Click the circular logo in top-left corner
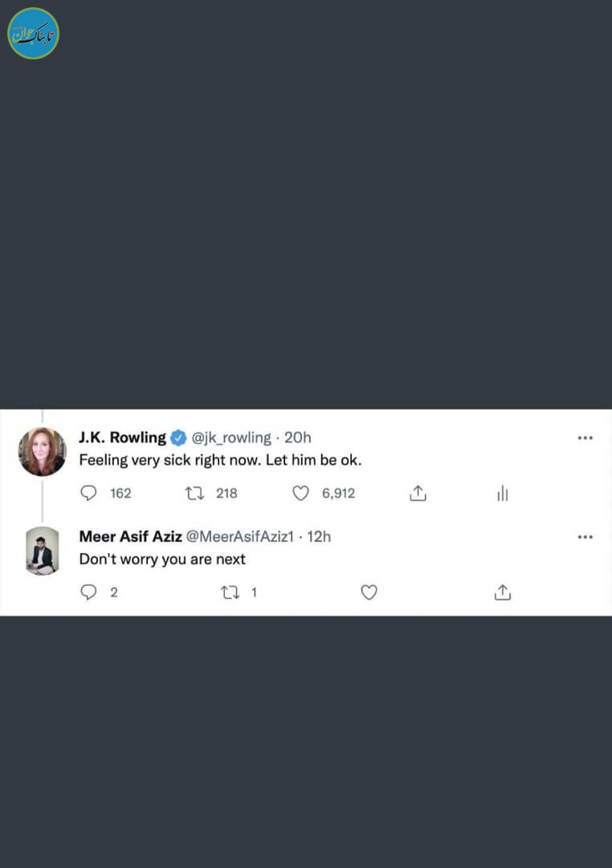The height and width of the screenshot is (868, 612). [34, 34]
